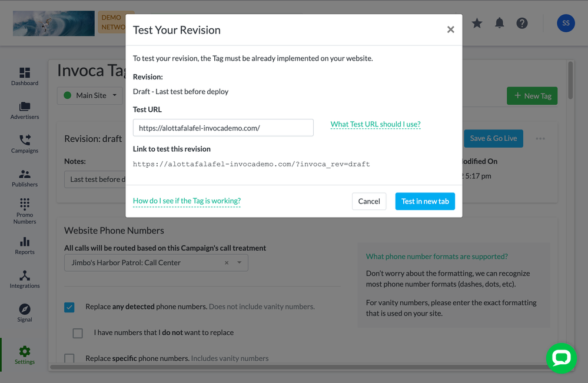The image size is (588, 383).
Task: Go to Advertisers in the sidebar
Action: pos(25,111)
